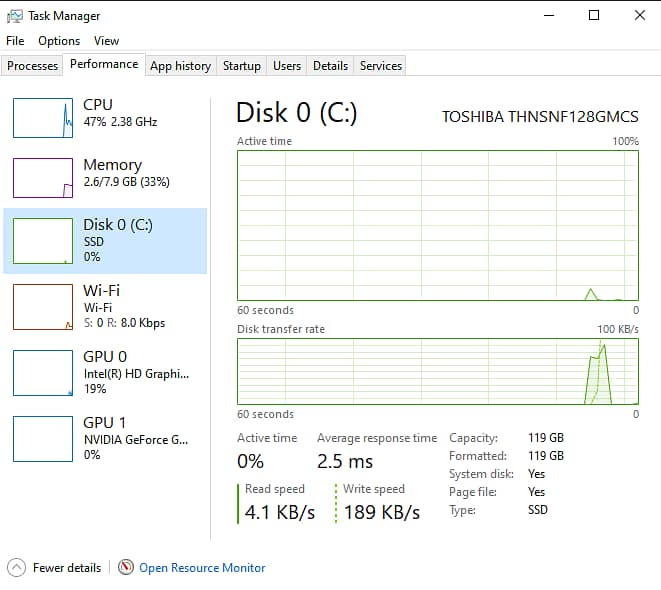Select the Memory usage graph thumbnail

coord(43,178)
